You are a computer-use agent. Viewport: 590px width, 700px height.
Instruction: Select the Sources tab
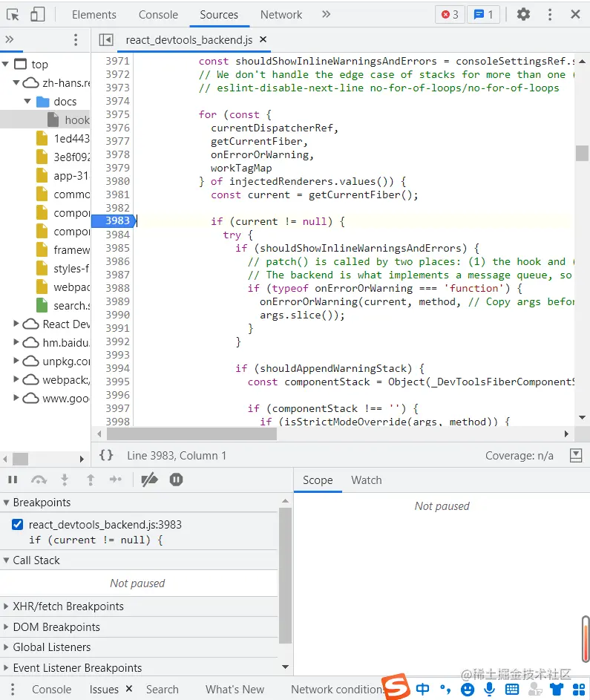(x=219, y=15)
